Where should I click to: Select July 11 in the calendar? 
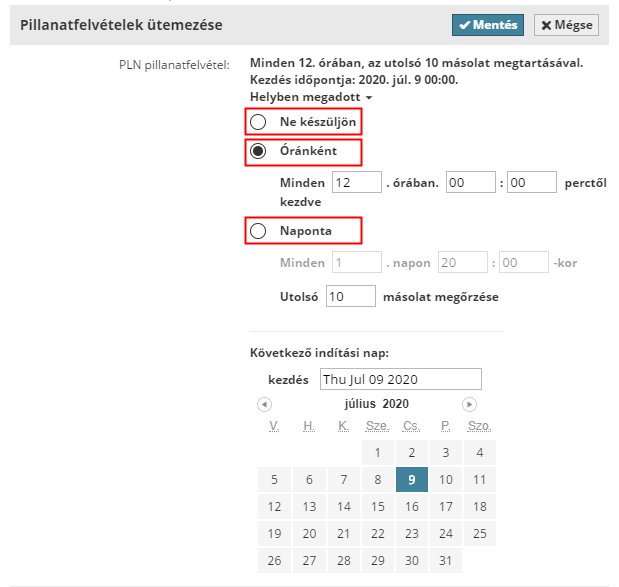click(479, 480)
